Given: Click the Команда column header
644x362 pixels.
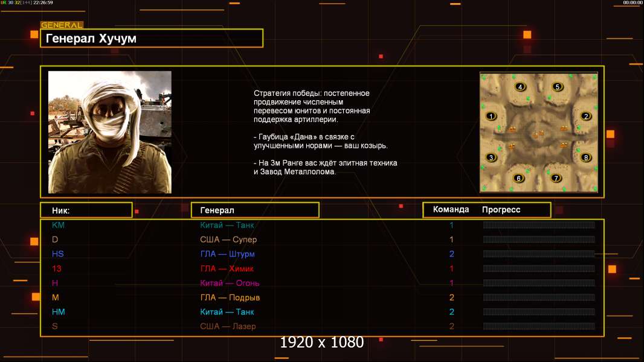Looking at the screenshot, I should pyautogui.click(x=451, y=209).
